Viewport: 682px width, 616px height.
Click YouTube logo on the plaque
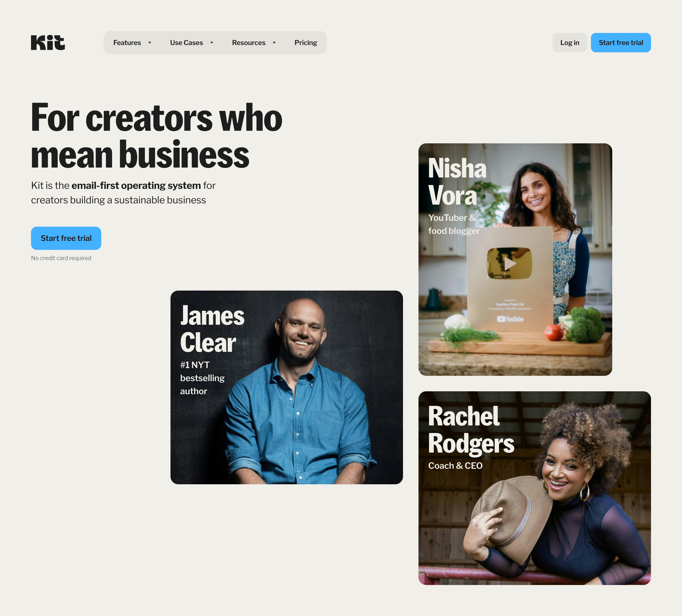[x=510, y=319]
